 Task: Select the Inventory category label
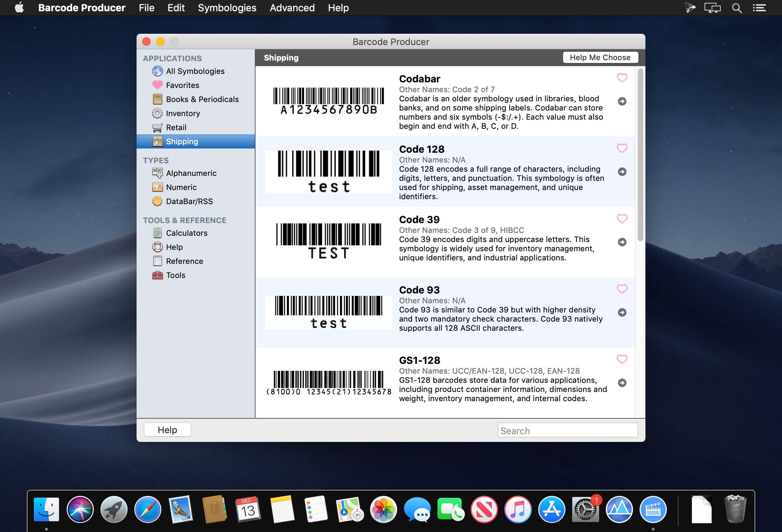click(183, 113)
